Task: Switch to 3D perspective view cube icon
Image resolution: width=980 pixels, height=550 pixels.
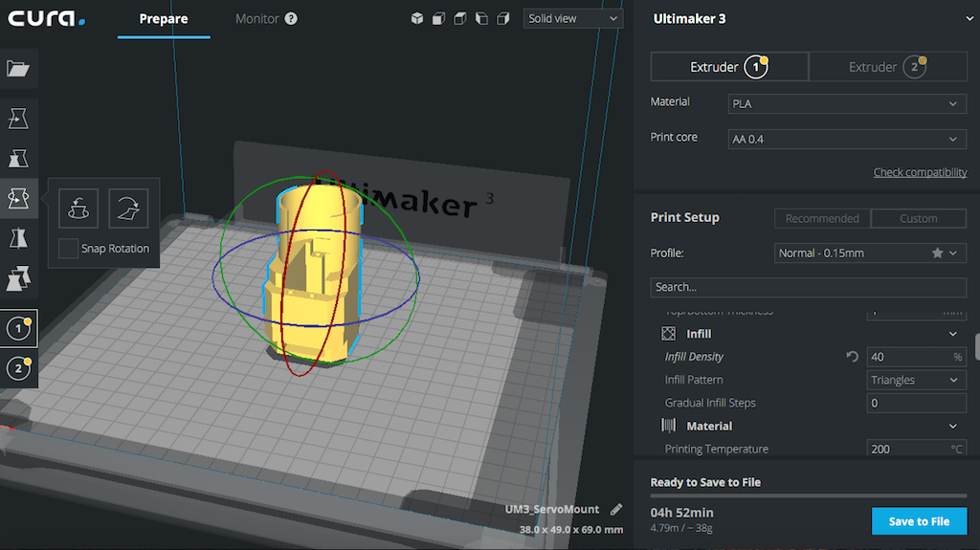Action: [417, 19]
